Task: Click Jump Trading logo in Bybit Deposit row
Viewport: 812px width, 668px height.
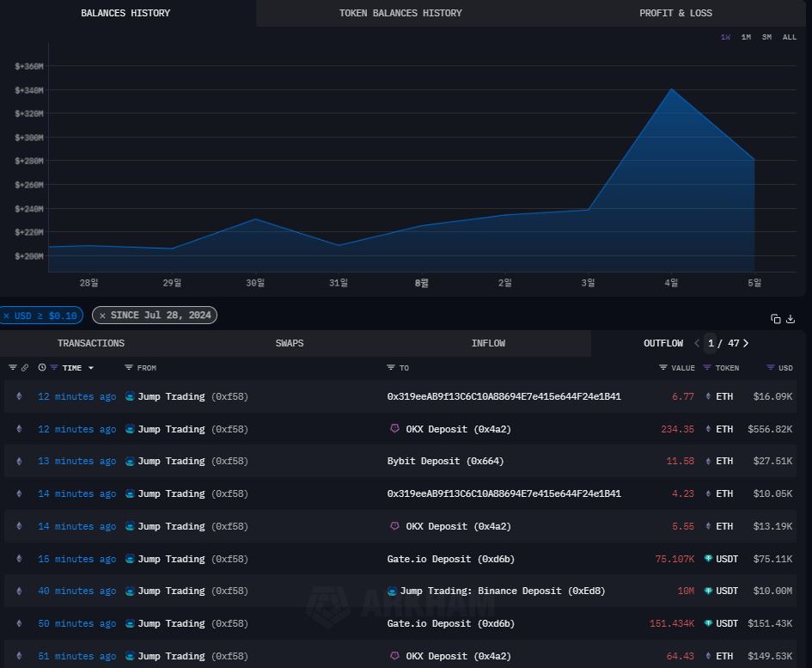Action: [x=130, y=461]
